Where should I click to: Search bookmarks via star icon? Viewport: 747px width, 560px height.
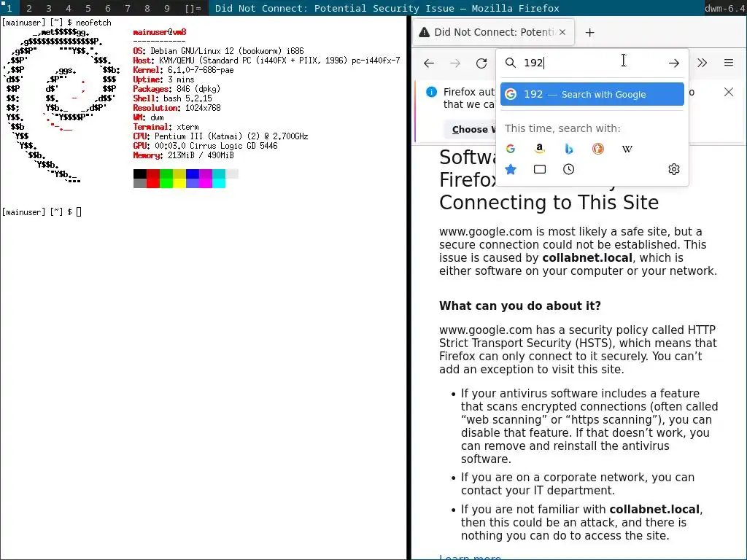[511, 169]
